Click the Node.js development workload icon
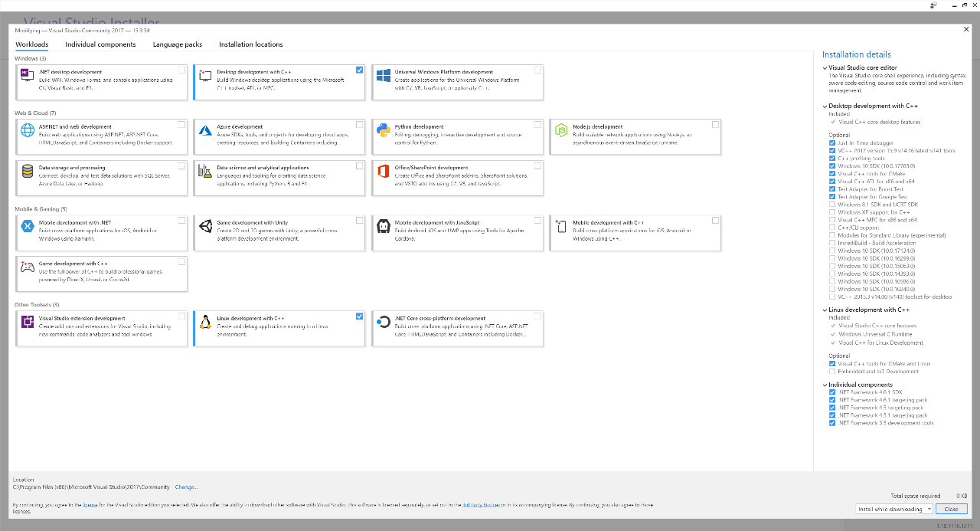Screen dimensions: 980x531 (x=561, y=130)
